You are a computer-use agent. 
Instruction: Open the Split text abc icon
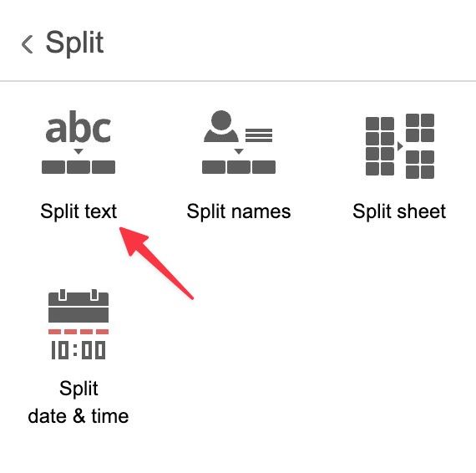78,142
